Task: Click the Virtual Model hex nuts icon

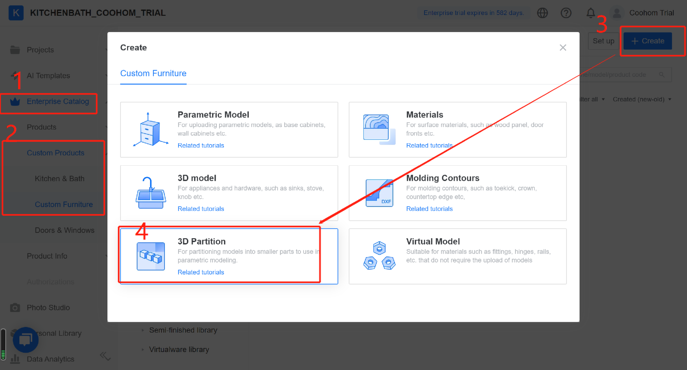Action: tap(379, 256)
